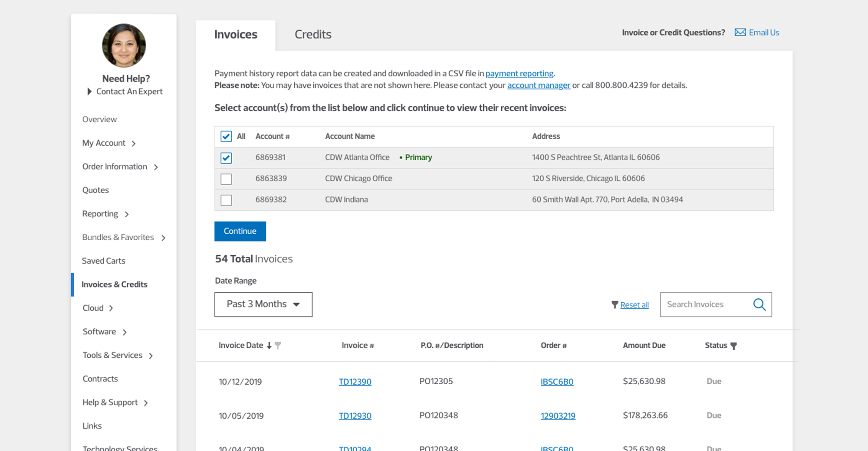Viewport: 868px width, 451px height.
Task: Expand the Help & Support chevron
Action: click(x=146, y=403)
